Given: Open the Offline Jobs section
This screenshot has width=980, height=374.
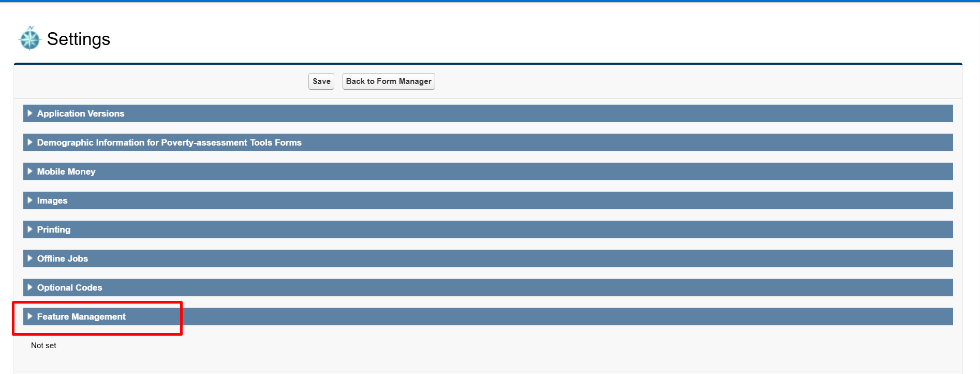Looking at the screenshot, I should pyautogui.click(x=62, y=258).
